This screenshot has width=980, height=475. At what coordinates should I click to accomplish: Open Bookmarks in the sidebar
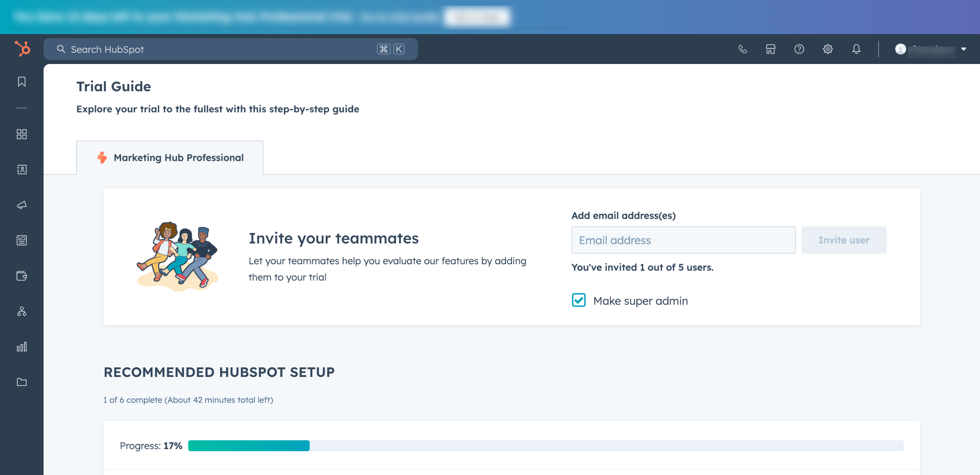22,82
